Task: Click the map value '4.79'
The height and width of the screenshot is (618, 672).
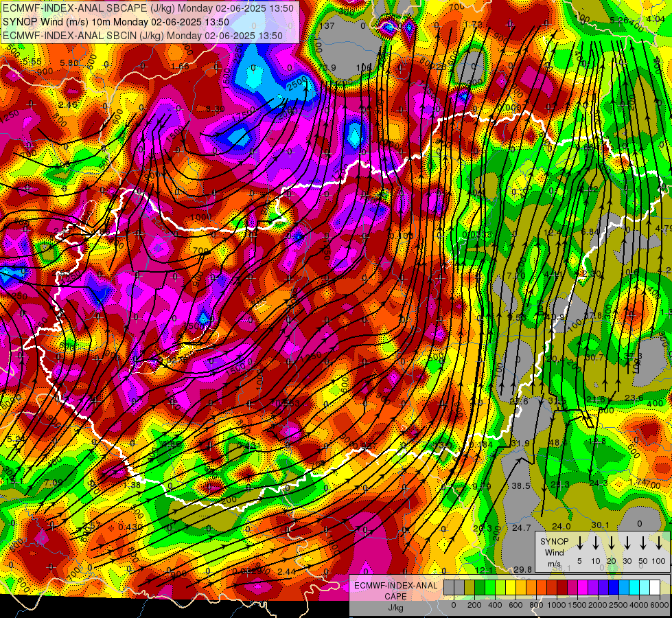Action: tap(664, 228)
